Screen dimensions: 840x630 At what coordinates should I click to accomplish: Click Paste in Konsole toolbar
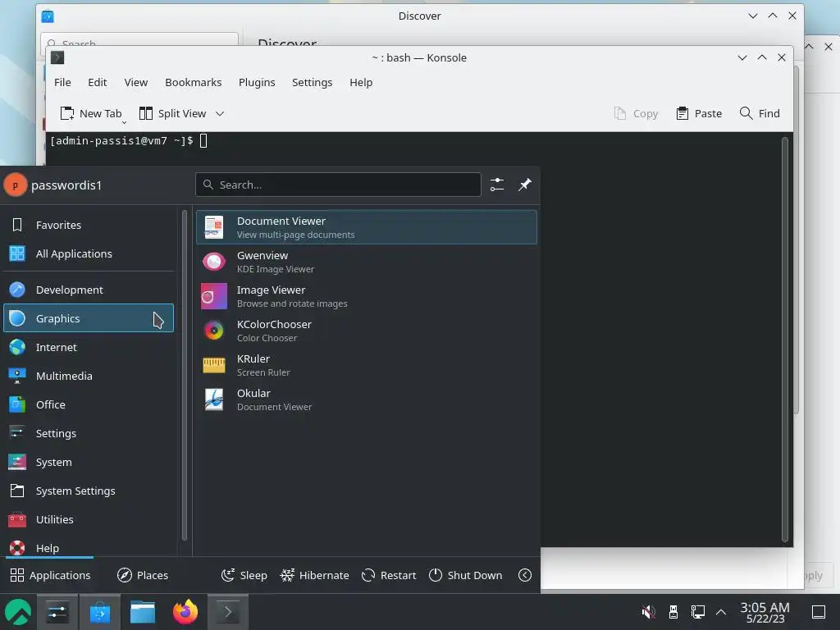click(699, 113)
